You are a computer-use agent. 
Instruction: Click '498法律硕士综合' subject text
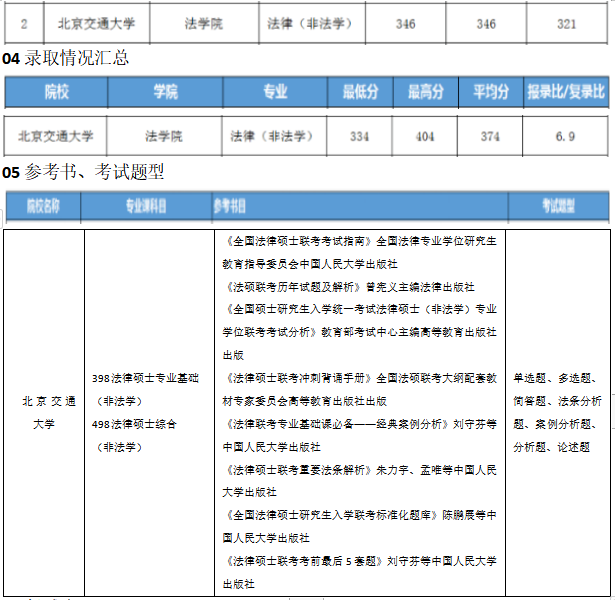tap(135, 424)
